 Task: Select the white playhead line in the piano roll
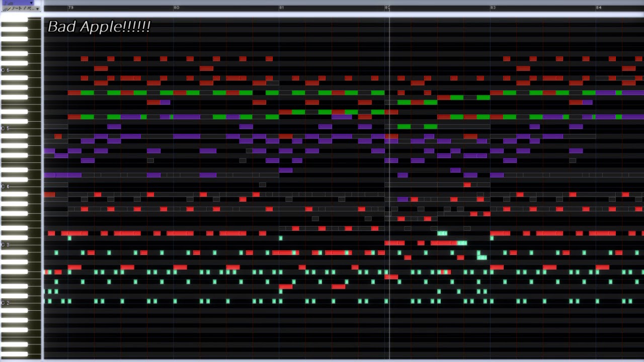pyautogui.click(x=389, y=189)
